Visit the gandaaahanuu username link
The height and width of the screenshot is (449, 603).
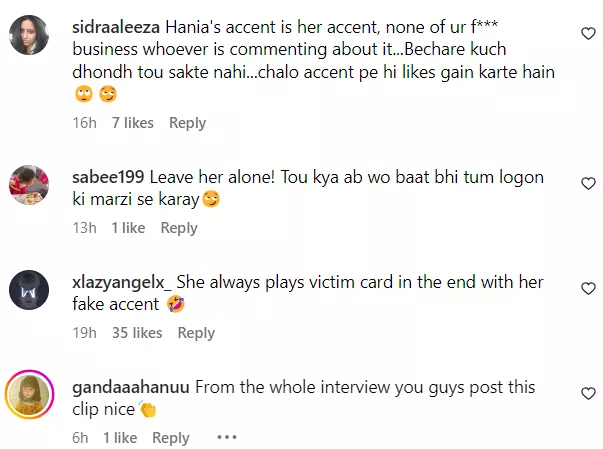(130, 387)
